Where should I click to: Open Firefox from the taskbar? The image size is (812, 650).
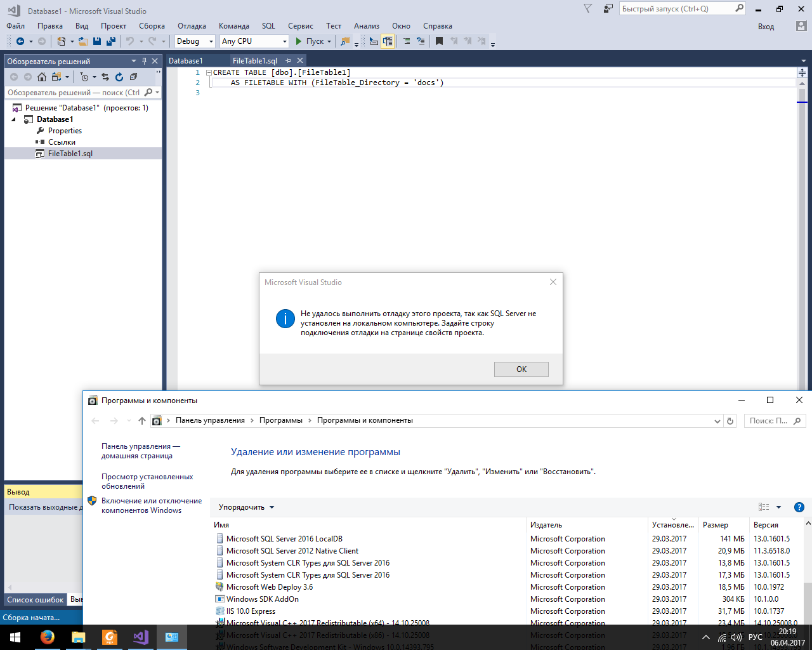47,637
